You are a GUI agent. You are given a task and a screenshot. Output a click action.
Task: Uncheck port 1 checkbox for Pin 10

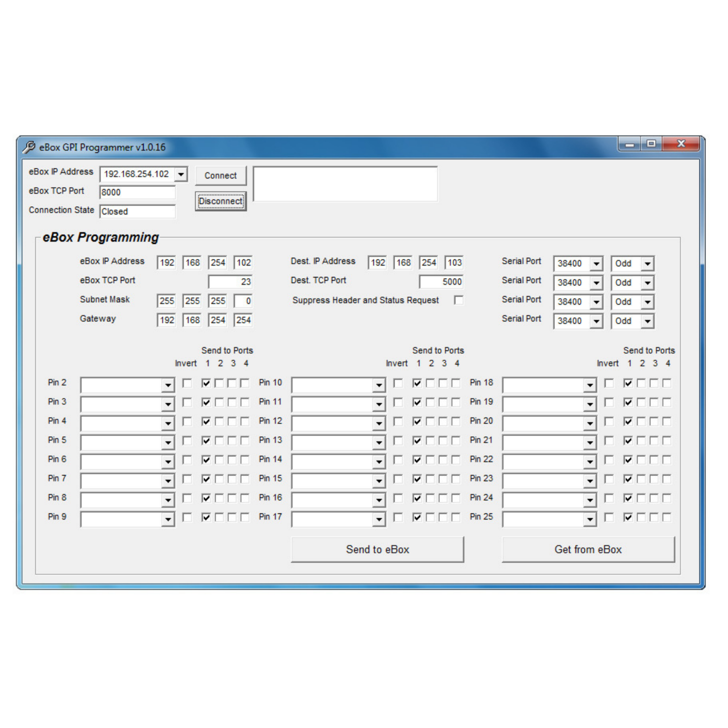(x=417, y=383)
